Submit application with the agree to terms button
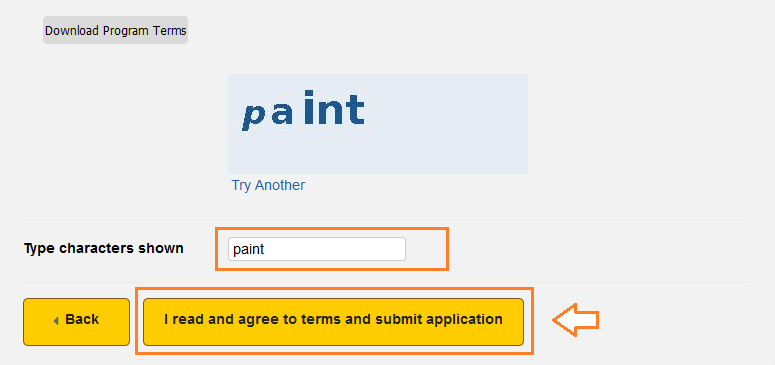This screenshot has width=775, height=365. click(x=333, y=321)
